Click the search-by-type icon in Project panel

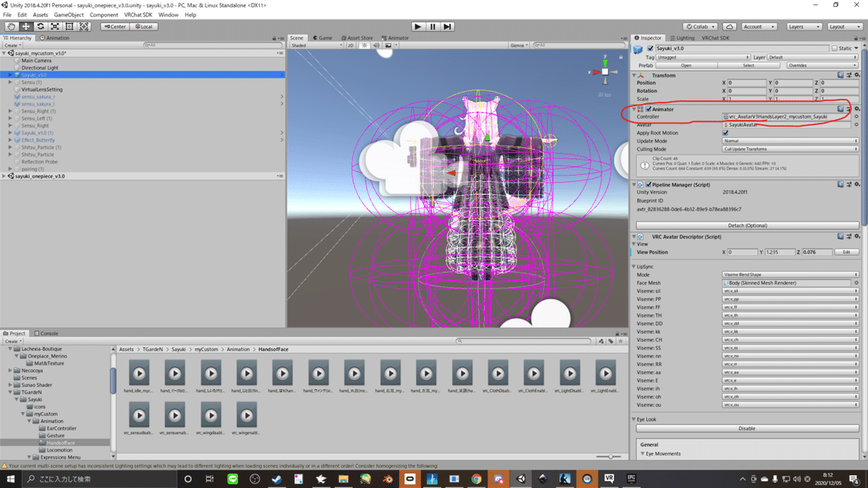tap(601, 341)
